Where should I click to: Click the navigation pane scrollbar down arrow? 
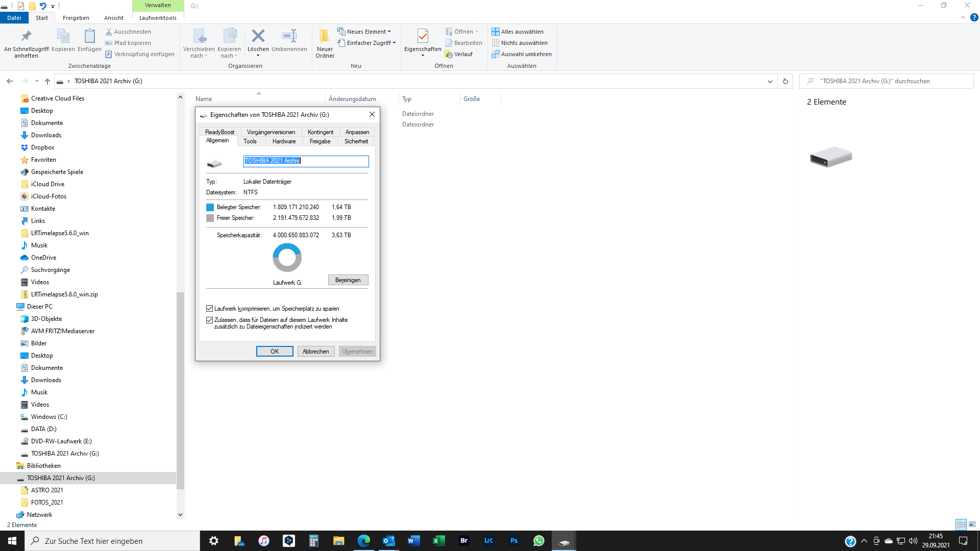[x=180, y=515]
